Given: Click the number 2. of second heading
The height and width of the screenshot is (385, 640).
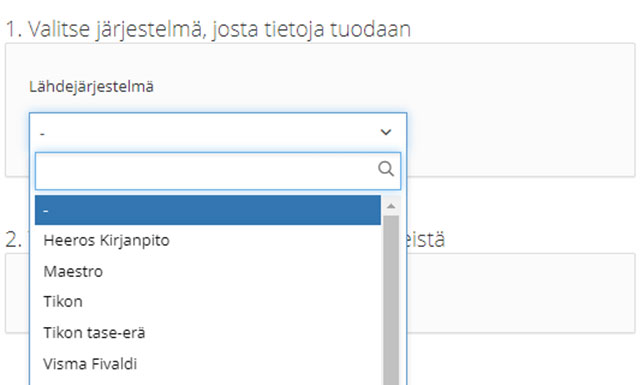Looking at the screenshot, I should tap(13, 240).
